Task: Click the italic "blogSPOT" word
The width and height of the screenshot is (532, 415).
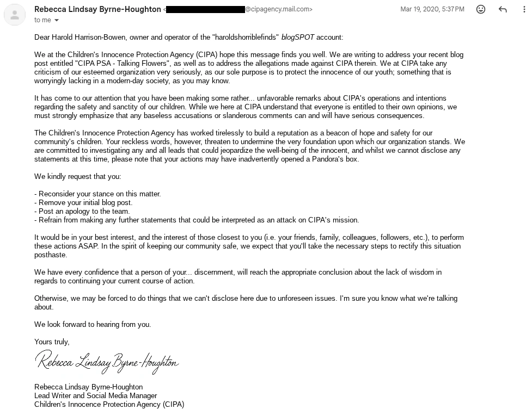Action: [x=298, y=38]
